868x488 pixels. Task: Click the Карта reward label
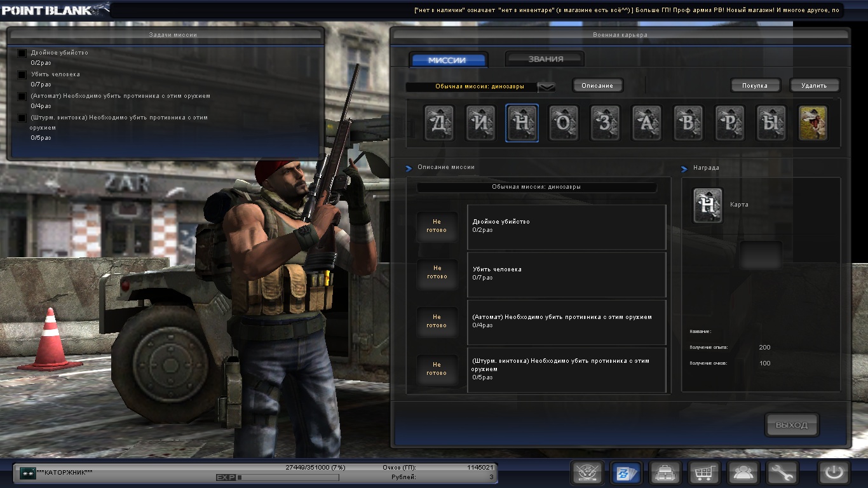tap(739, 205)
